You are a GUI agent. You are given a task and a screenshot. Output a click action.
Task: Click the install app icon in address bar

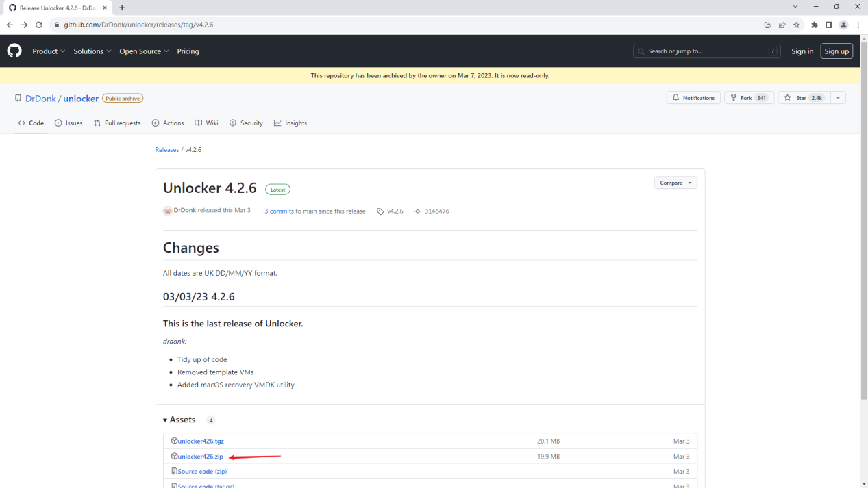coord(767,25)
